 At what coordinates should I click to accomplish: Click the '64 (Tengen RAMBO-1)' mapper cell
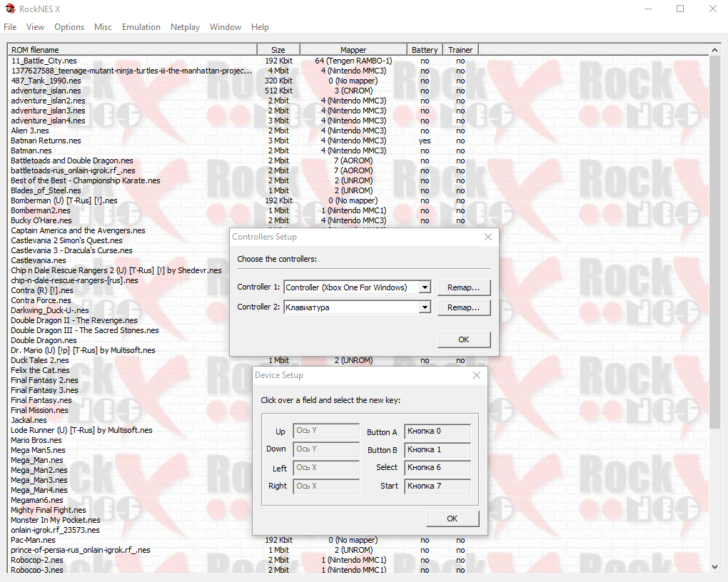pos(353,61)
